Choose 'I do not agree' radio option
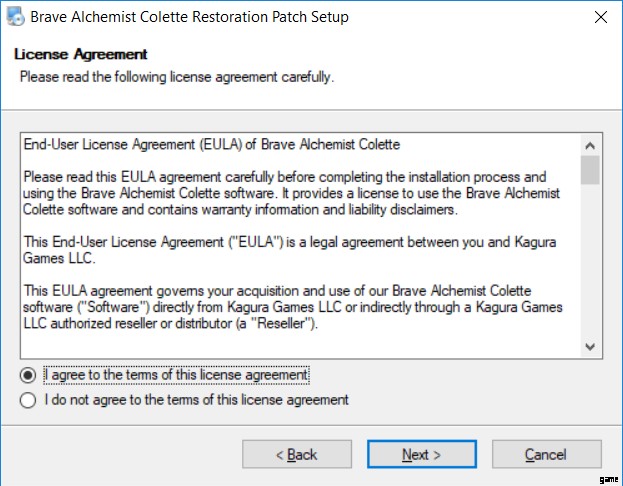Viewport: 623px width, 486px height. click(x=29, y=400)
